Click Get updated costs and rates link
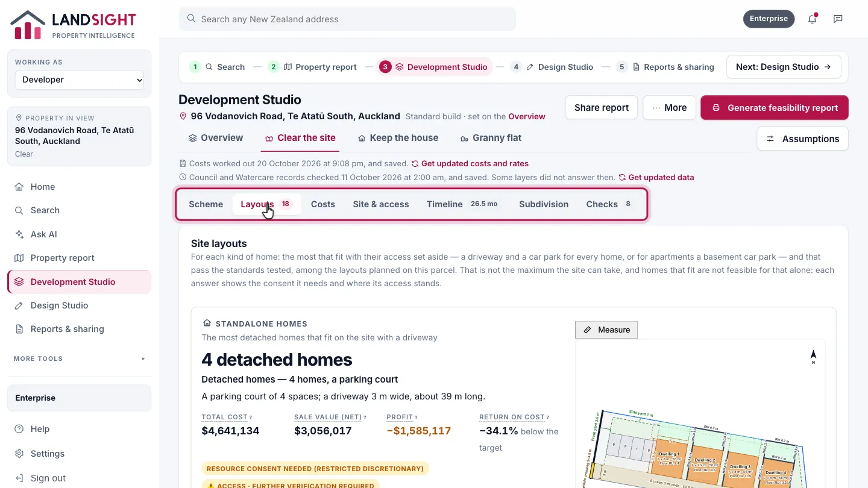The image size is (868, 488). pyautogui.click(x=470, y=163)
